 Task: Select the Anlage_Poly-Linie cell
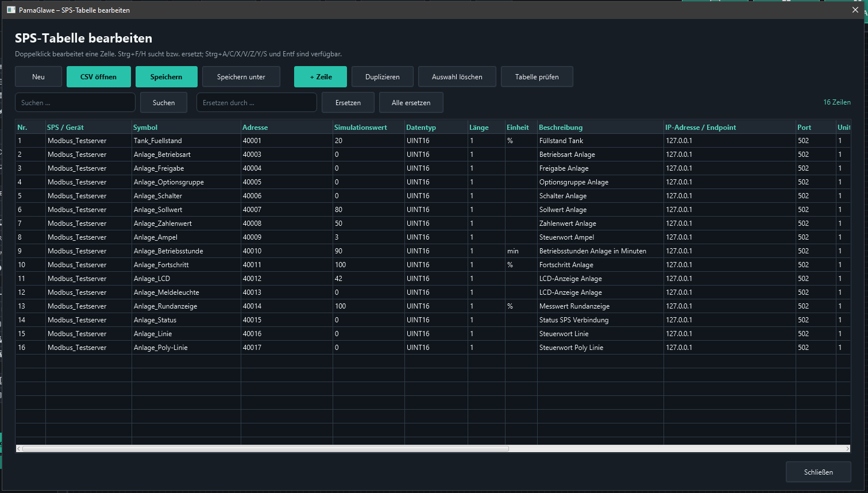pyautogui.click(x=186, y=348)
